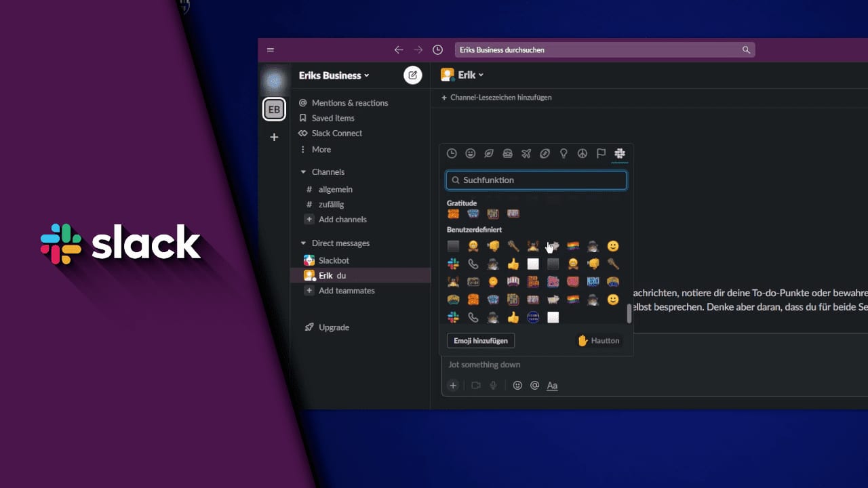Click the magnifier icon in the top search bar

[x=746, y=50]
